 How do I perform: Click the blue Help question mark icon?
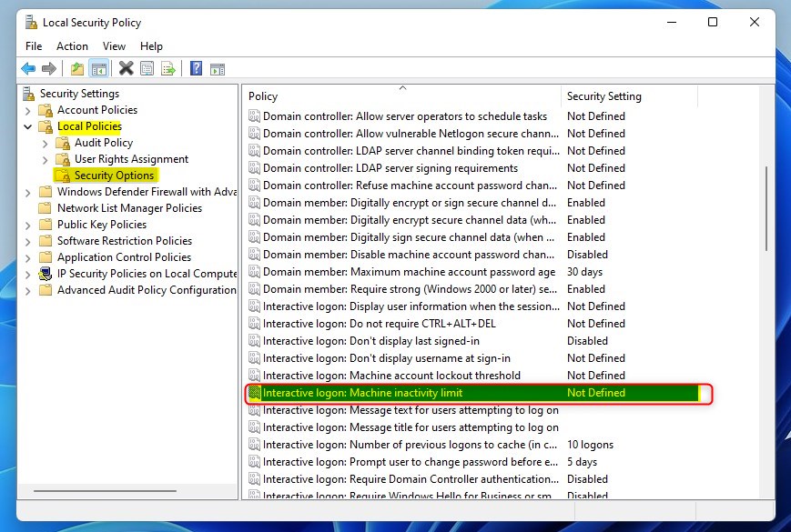[196, 68]
